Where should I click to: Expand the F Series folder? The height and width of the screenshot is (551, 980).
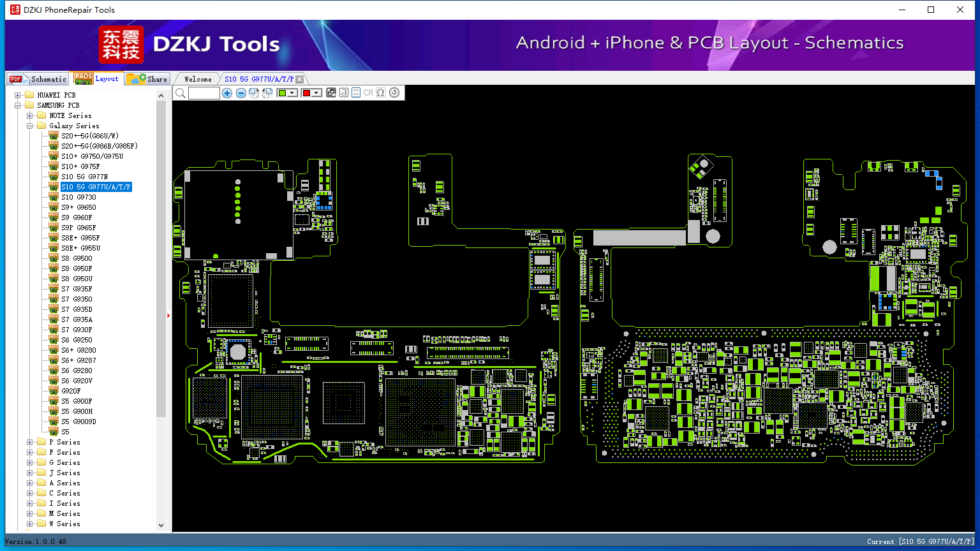coord(29,452)
